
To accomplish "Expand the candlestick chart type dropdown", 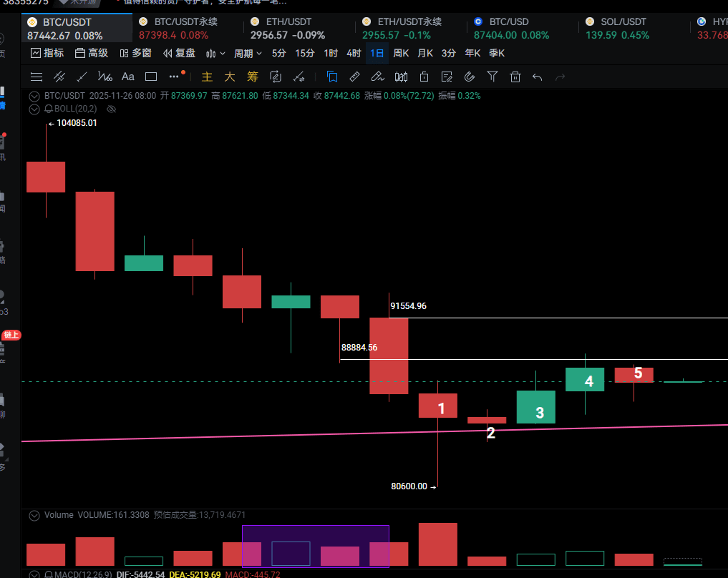I will (215, 53).
